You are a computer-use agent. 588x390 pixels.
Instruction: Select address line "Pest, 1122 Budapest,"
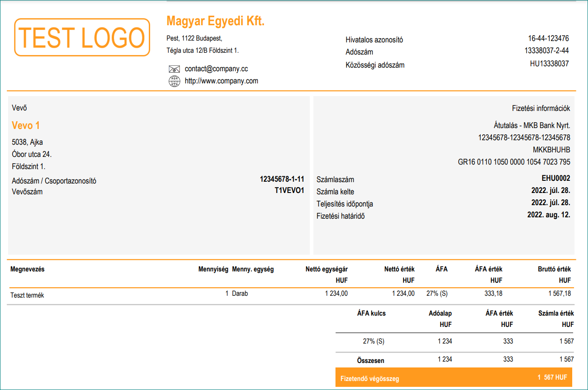[x=194, y=38]
